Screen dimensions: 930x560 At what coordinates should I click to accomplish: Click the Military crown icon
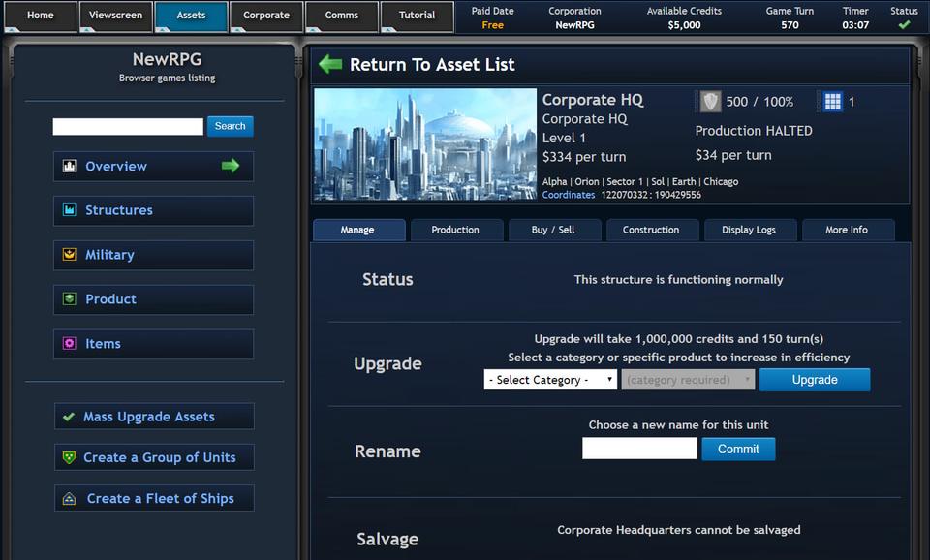pyautogui.click(x=70, y=255)
